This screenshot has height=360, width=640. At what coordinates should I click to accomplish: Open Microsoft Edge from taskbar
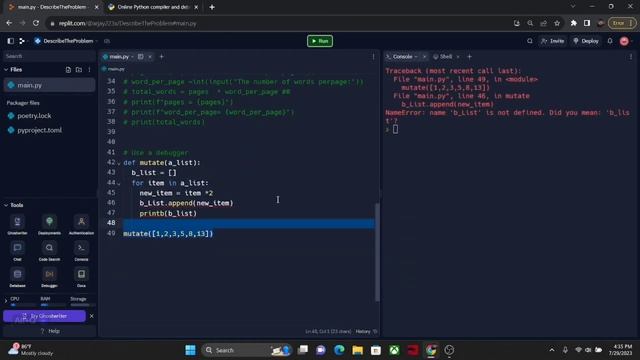coord(339,350)
